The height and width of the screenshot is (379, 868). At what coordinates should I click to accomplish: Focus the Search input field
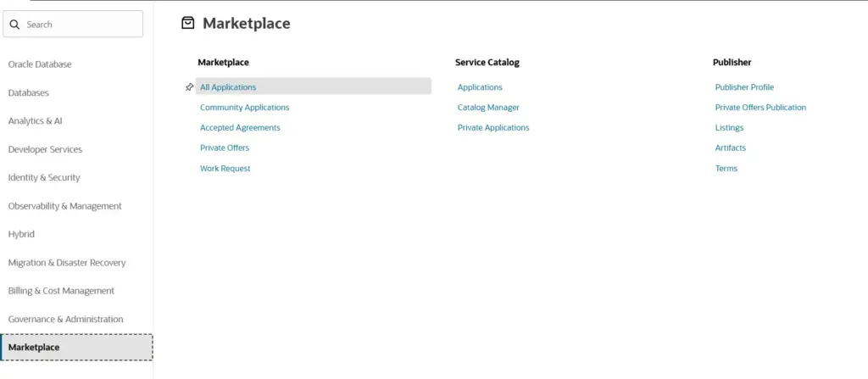click(x=73, y=25)
